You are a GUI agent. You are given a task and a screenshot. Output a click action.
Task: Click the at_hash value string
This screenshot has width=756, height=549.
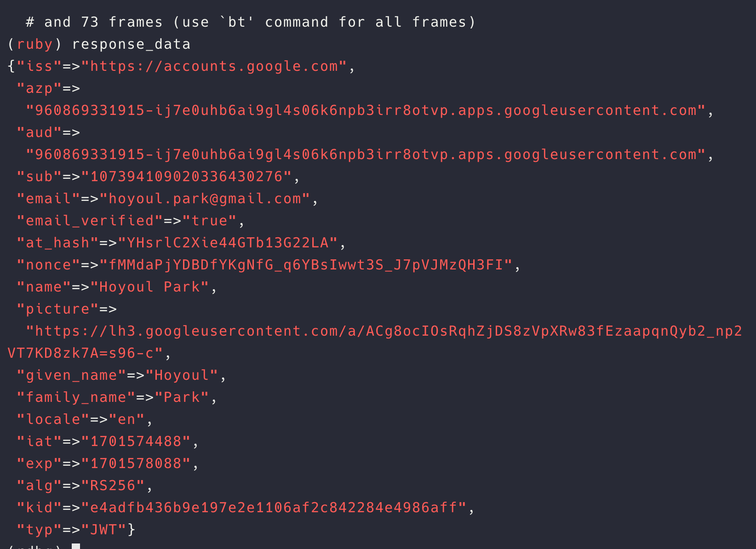228,243
